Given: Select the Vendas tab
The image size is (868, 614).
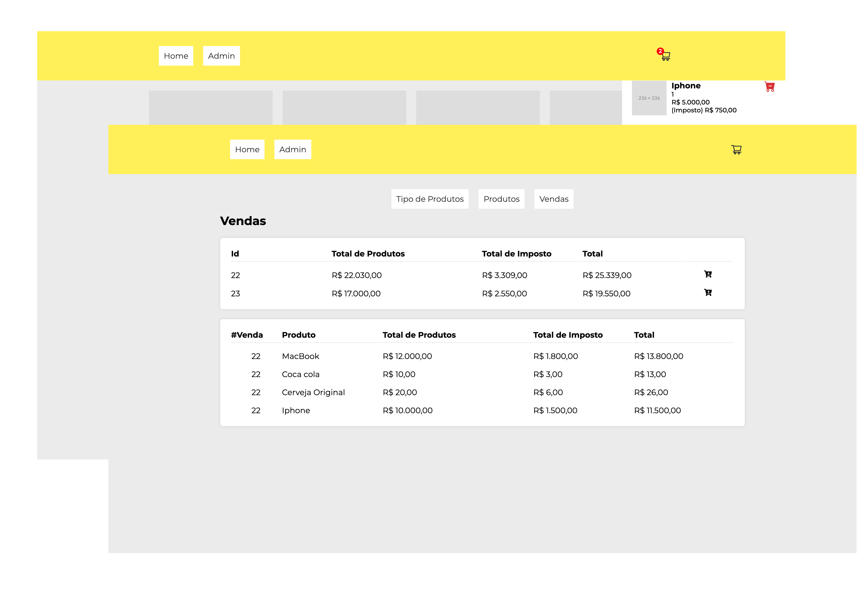Looking at the screenshot, I should [554, 199].
